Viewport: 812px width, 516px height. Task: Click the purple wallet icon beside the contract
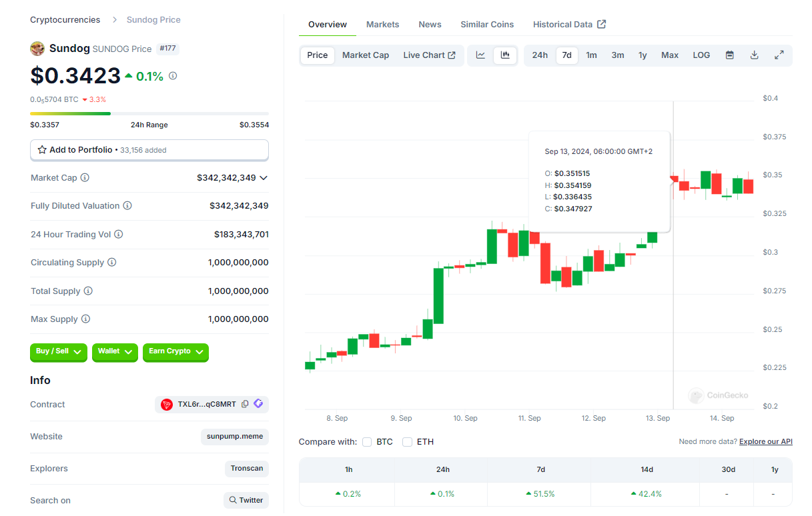click(258, 404)
